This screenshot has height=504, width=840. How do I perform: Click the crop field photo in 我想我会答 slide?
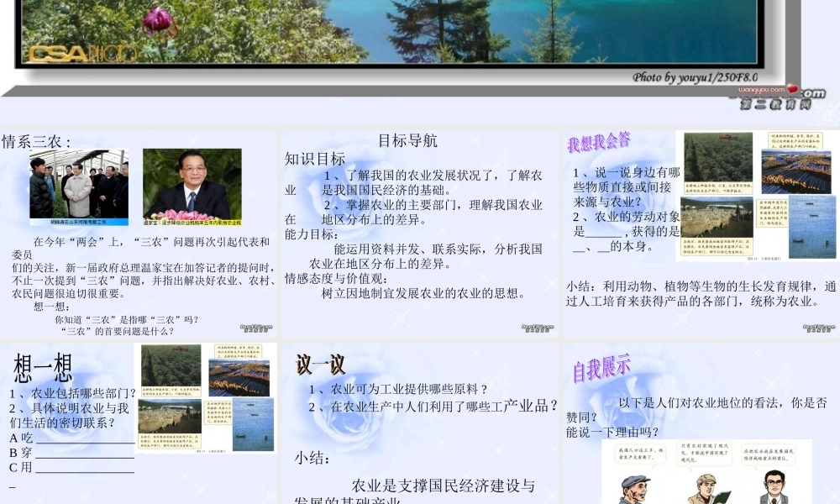[718, 157]
